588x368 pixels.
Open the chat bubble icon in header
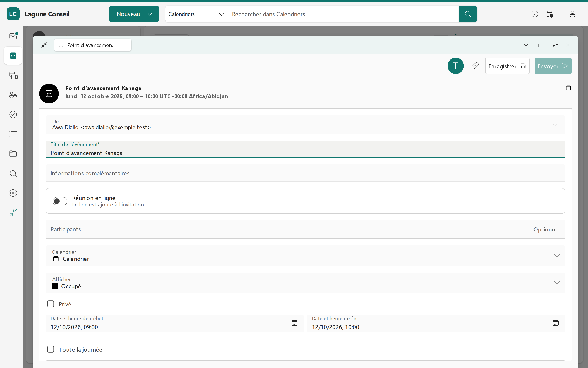click(x=535, y=14)
